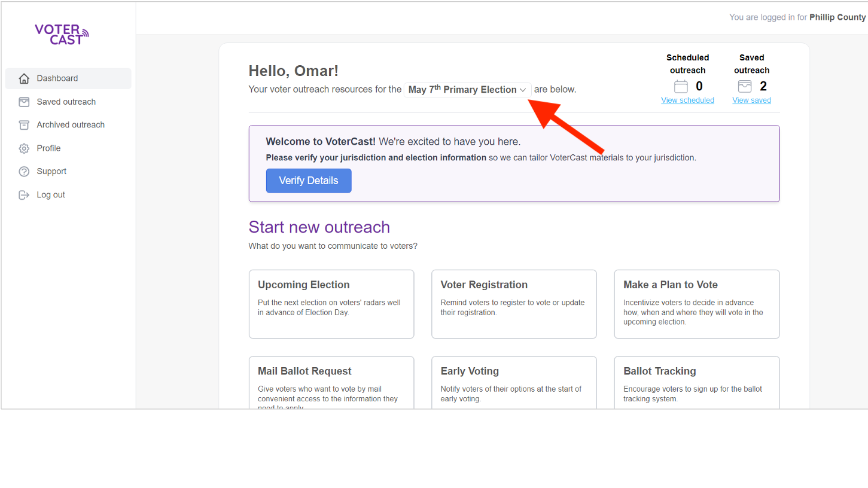
Task: Open the Early Voting outreach card
Action: [x=514, y=383]
